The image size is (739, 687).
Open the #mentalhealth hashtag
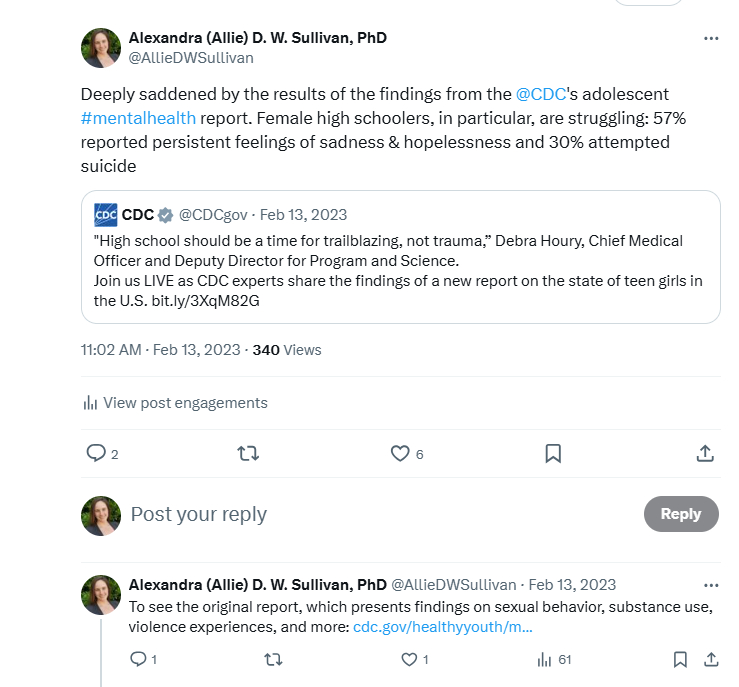(138, 118)
